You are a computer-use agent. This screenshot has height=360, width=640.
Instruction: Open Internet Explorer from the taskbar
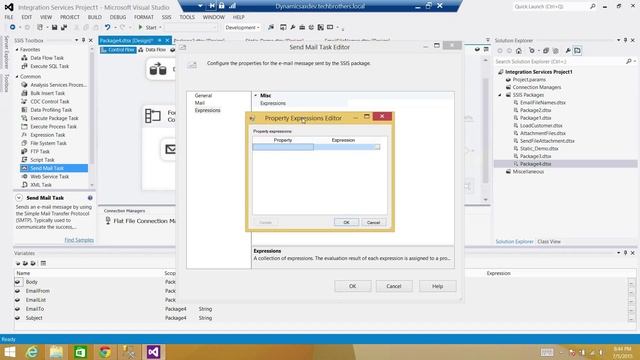32,352
